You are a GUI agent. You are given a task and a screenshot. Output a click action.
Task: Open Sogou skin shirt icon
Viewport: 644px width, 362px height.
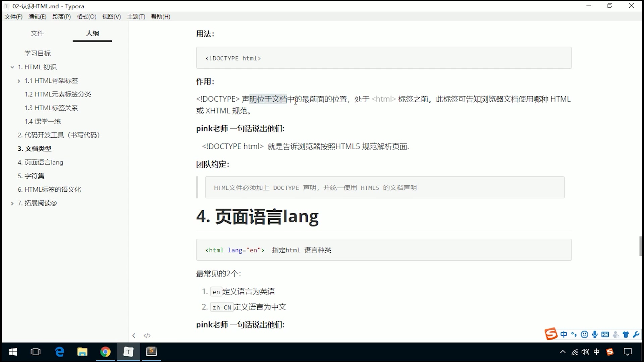(x=626, y=335)
